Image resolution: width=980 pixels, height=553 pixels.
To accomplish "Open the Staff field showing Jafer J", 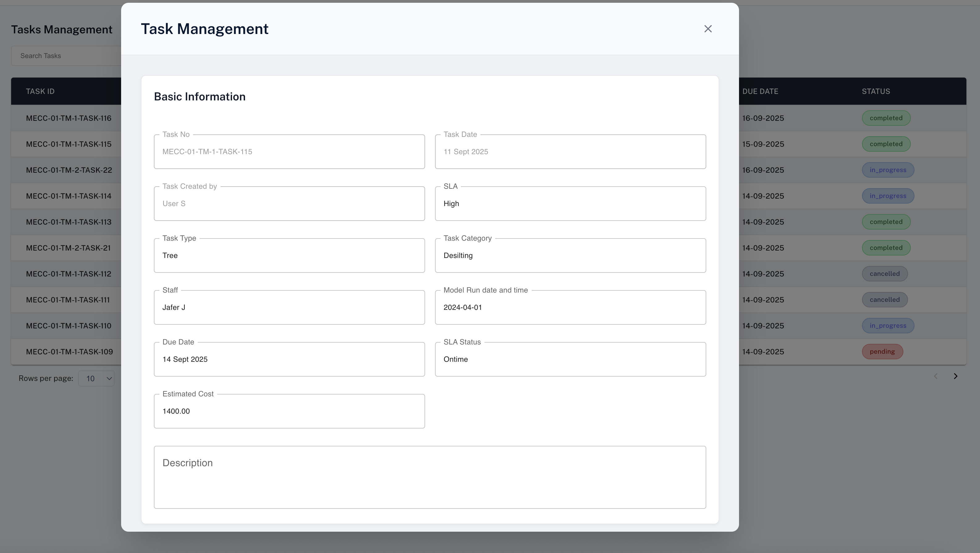I will pos(289,307).
